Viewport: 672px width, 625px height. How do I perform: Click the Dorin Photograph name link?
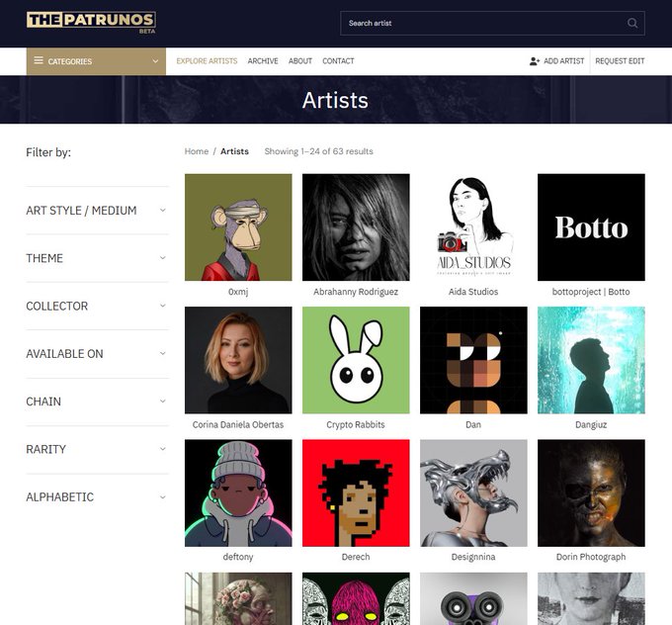(591, 557)
